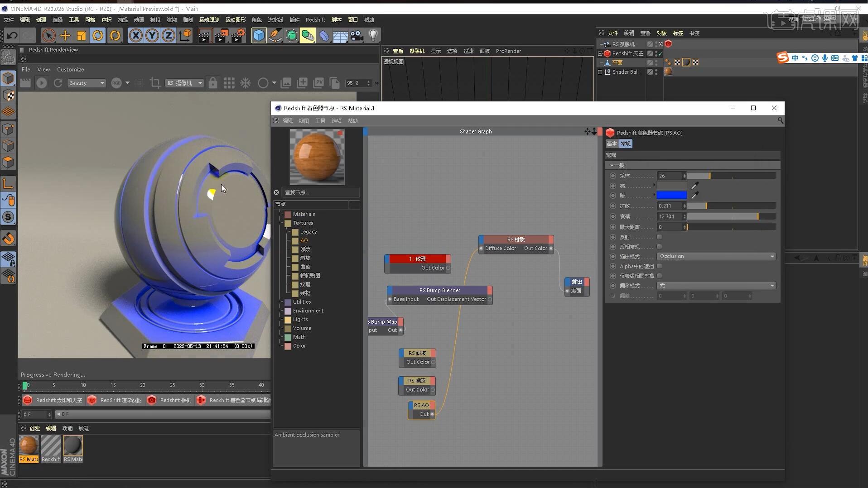
Task: Activate the Scale tool
Action: click(82, 35)
